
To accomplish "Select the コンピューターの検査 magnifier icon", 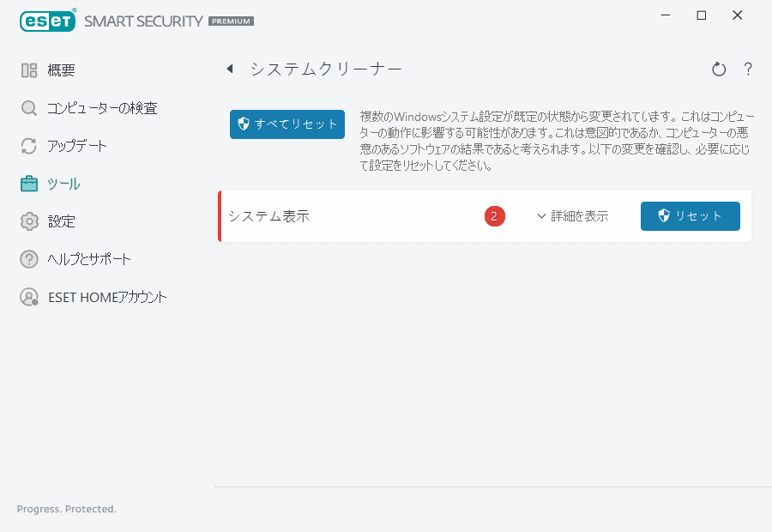I will pyautogui.click(x=28, y=108).
